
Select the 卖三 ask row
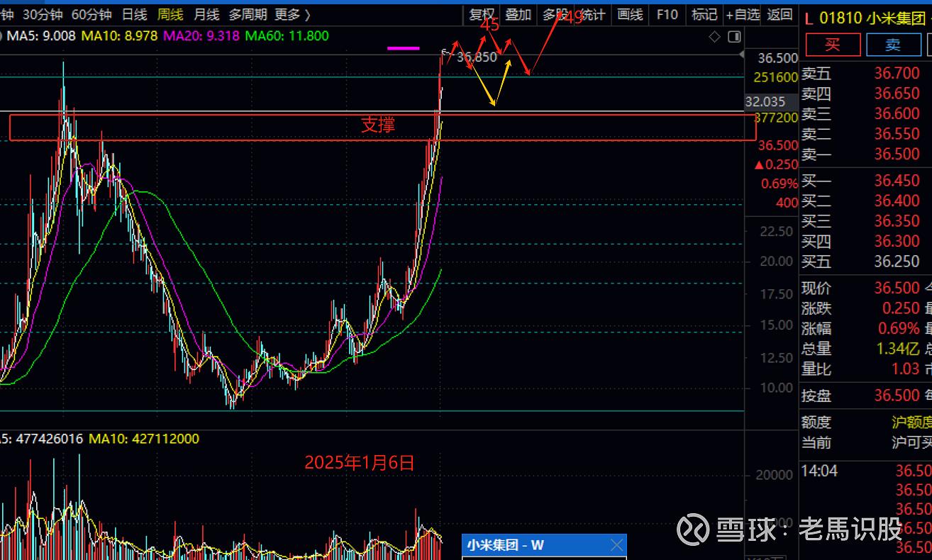(865, 114)
